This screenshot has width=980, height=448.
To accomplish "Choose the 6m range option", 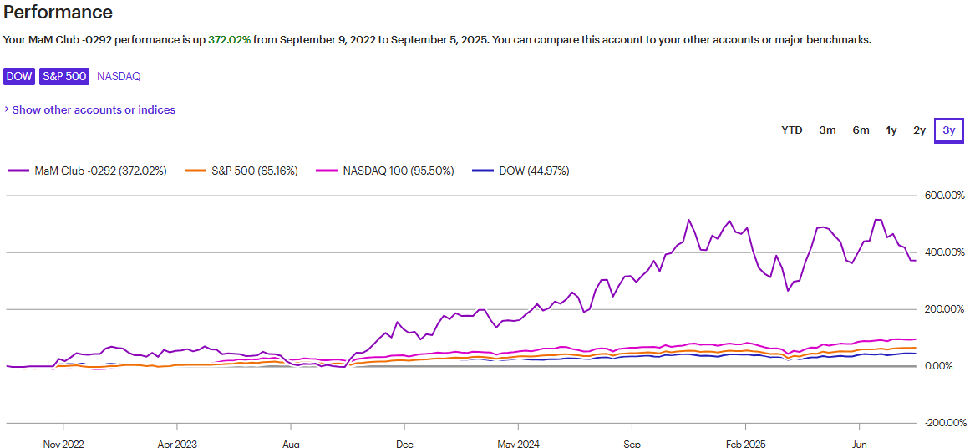I will [x=861, y=130].
